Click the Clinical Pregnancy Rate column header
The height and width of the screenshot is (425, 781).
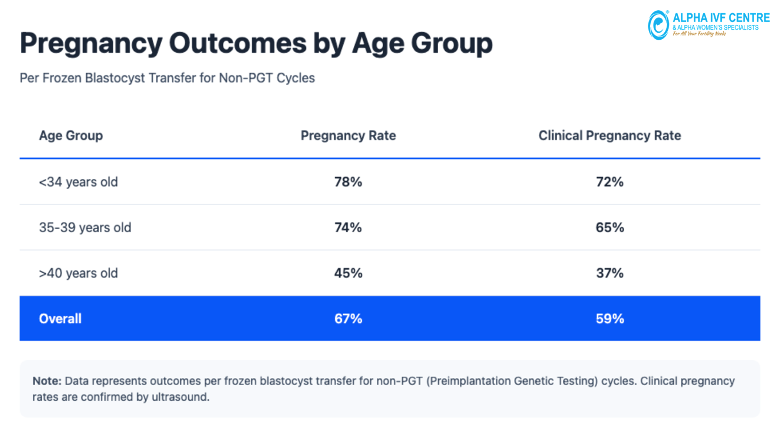(x=610, y=135)
